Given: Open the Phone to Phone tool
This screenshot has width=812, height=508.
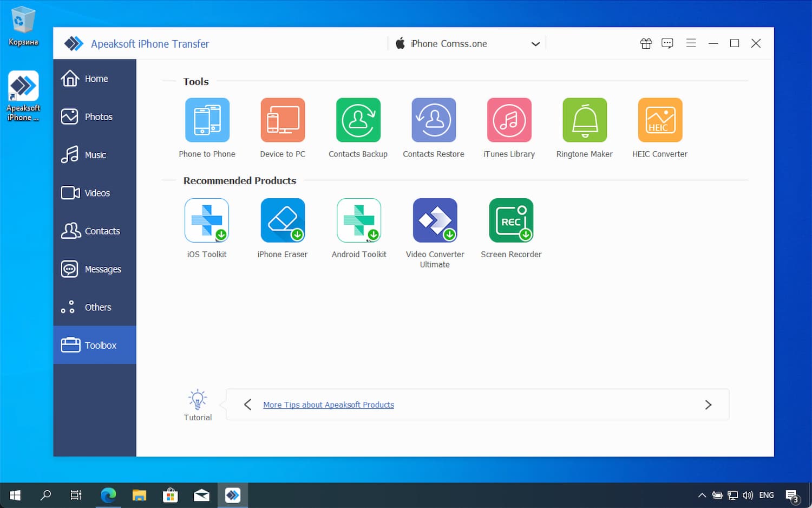Looking at the screenshot, I should click(207, 120).
